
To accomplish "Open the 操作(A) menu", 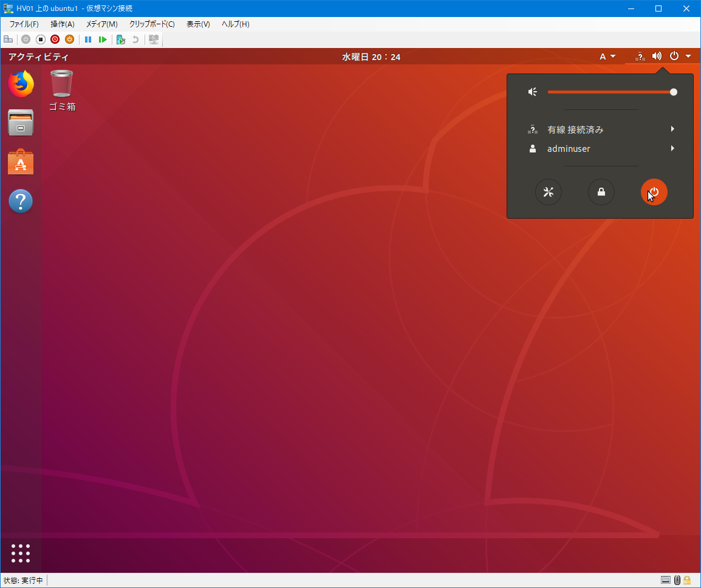I will click(62, 24).
